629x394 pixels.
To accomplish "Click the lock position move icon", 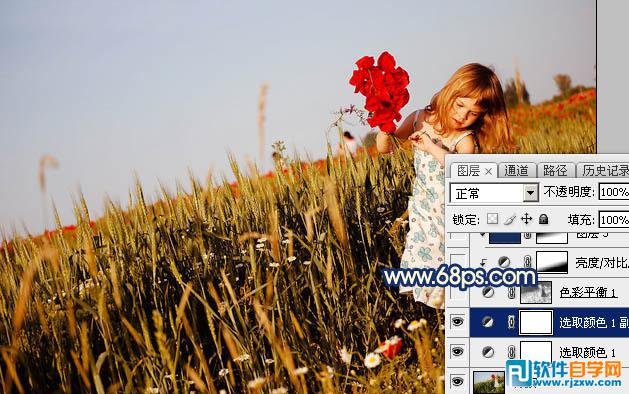I will pos(526,219).
